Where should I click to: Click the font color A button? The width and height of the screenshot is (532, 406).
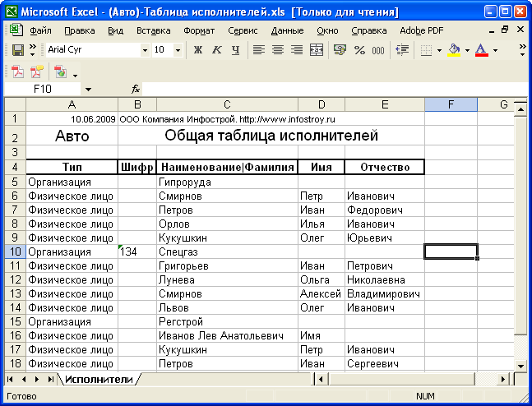(480, 50)
